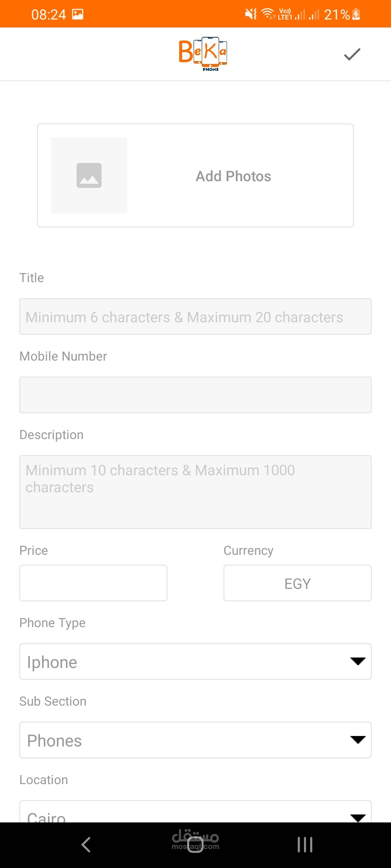Tap the battery indicator in status bar
Viewport: 391px width, 868px height.
(x=356, y=14)
